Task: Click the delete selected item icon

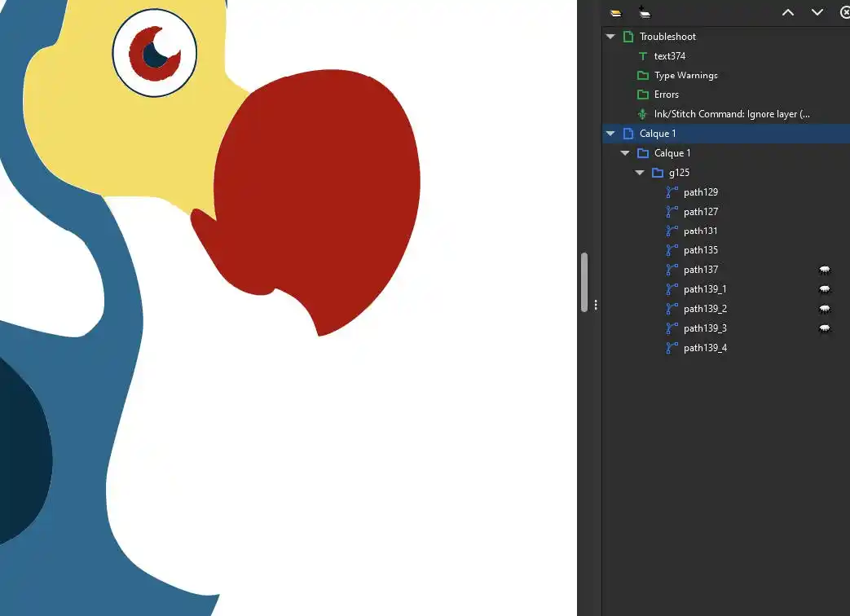Action: point(844,12)
